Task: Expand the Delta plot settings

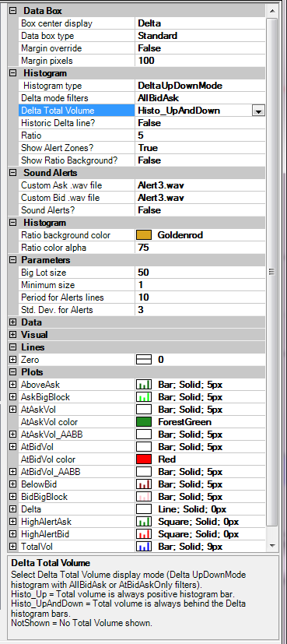Action: point(12,509)
